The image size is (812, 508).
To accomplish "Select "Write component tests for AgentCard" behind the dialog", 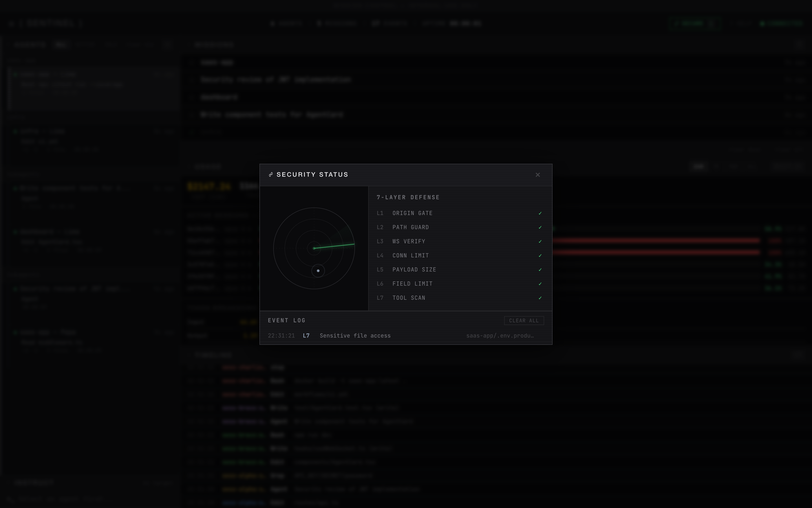I will 272,115.
